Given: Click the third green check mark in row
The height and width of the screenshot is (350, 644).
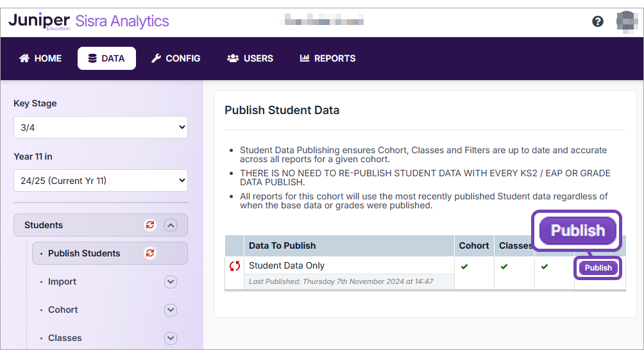Looking at the screenshot, I should coord(544,266).
